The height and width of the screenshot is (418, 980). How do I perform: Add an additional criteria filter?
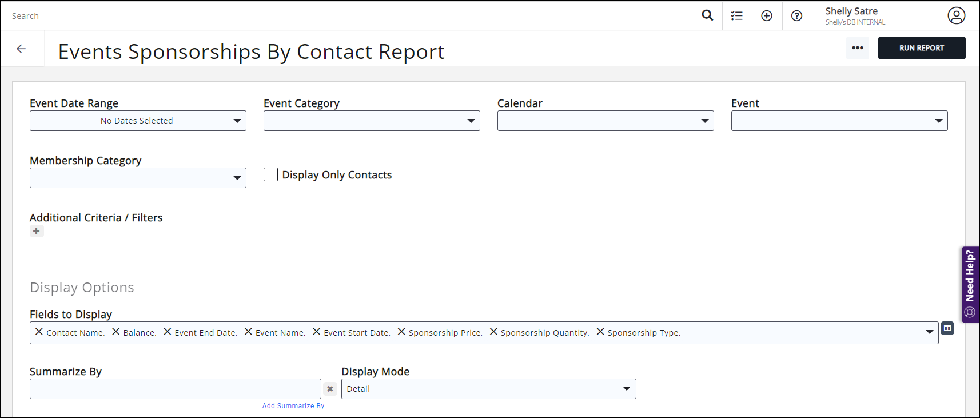pos(37,232)
